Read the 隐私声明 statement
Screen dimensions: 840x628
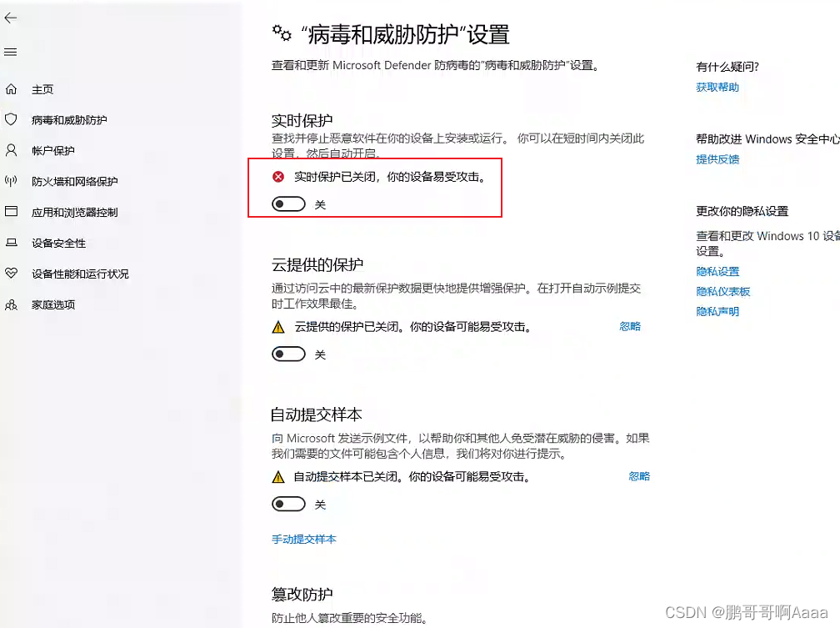click(x=717, y=311)
